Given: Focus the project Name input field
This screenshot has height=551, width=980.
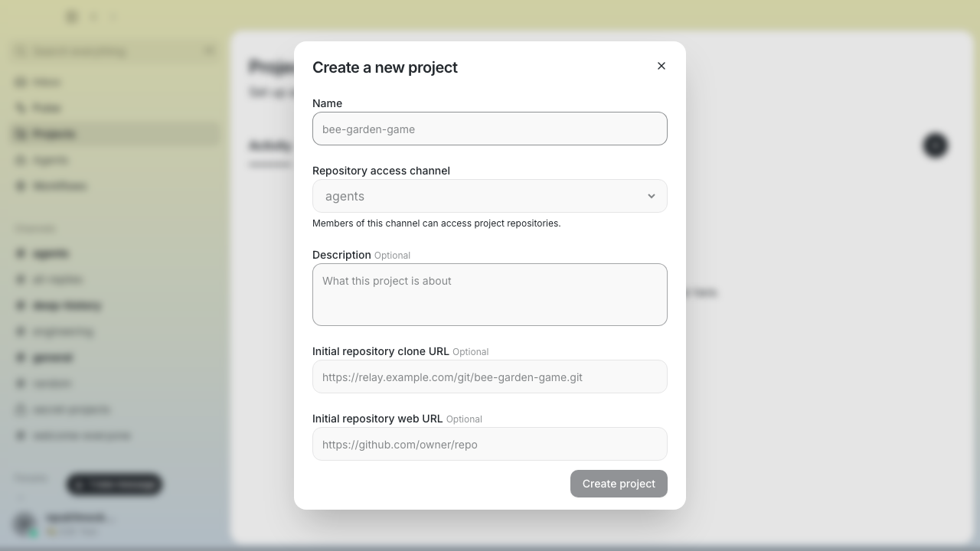Looking at the screenshot, I should (490, 129).
